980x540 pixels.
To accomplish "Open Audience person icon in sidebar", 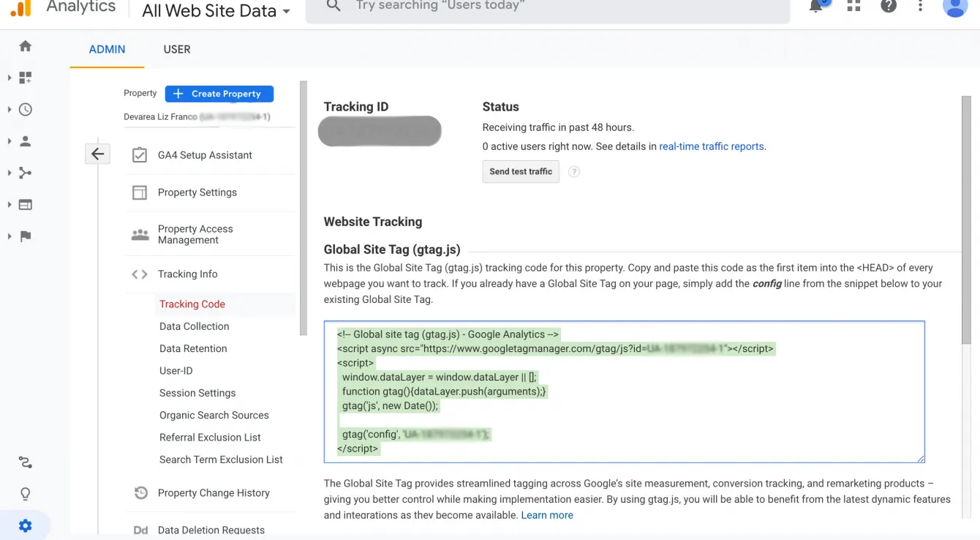I will pyautogui.click(x=26, y=141).
